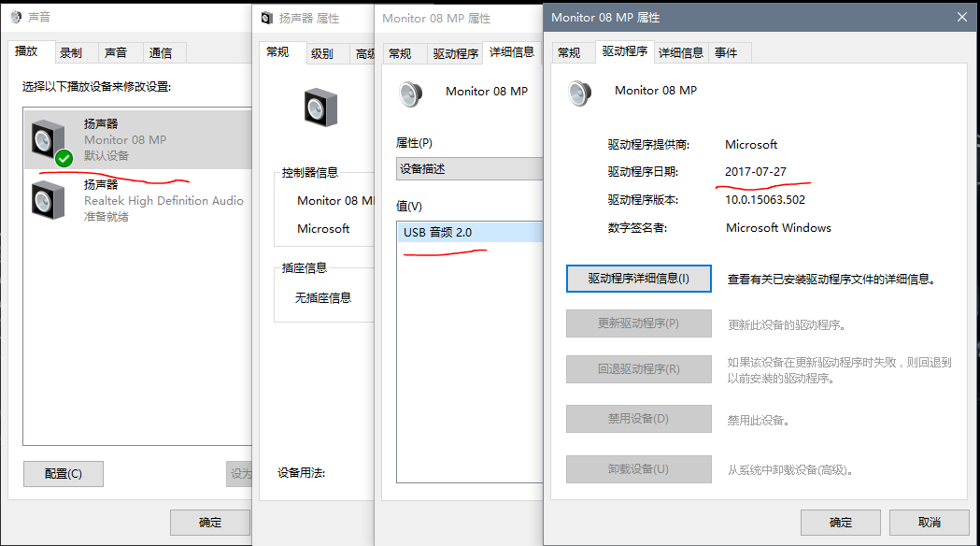Viewport: 980px width, 546px height.
Task: Confirm with 确定 in the front properties dialog
Action: 840,522
